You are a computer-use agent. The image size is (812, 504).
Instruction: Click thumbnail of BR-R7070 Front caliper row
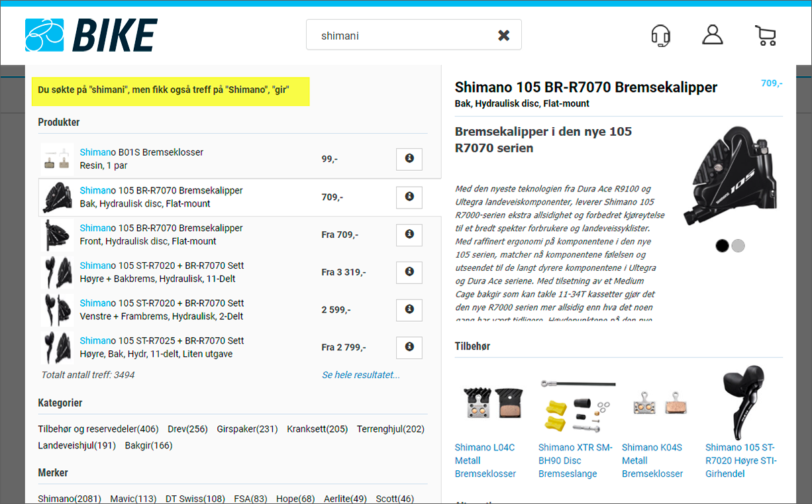(57, 234)
